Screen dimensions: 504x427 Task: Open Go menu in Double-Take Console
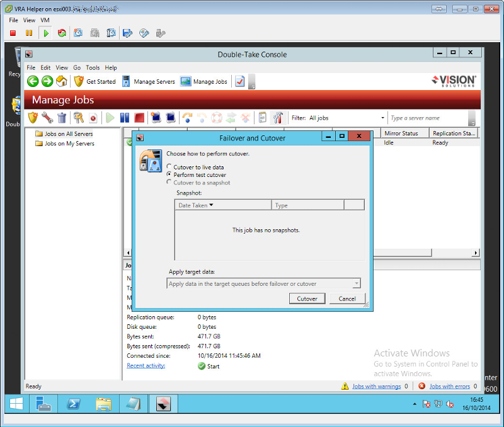click(x=77, y=68)
